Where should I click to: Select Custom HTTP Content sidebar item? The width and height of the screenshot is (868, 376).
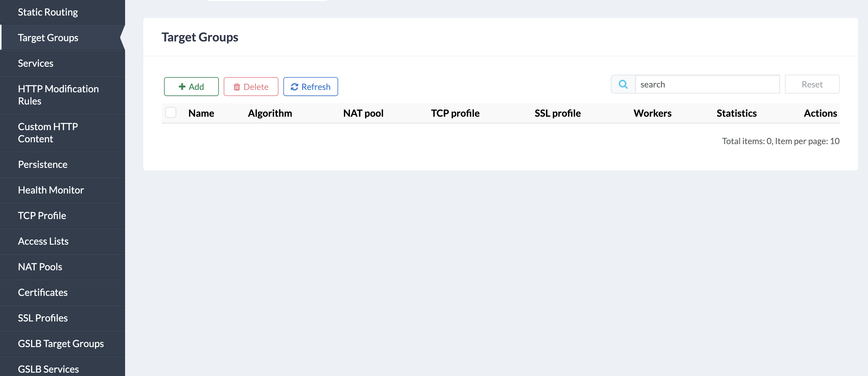point(48,133)
